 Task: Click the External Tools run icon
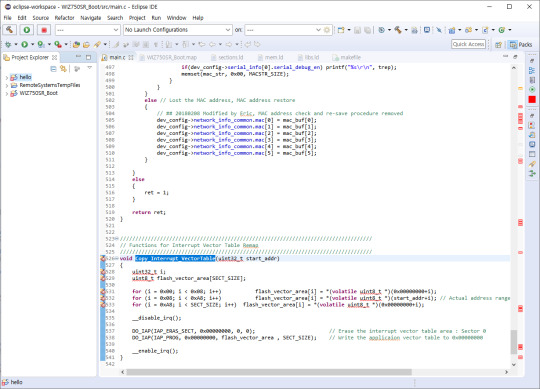pyautogui.click(x=58, y=44)
